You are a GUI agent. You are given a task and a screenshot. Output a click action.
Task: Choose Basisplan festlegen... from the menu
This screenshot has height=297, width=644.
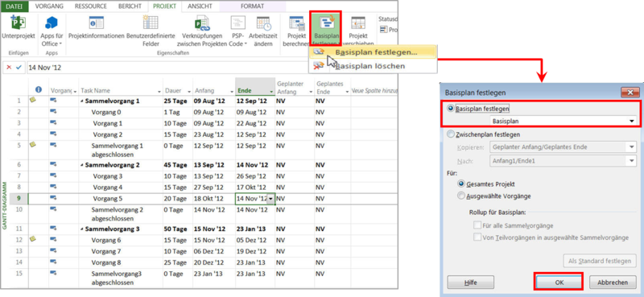[373, 52]
